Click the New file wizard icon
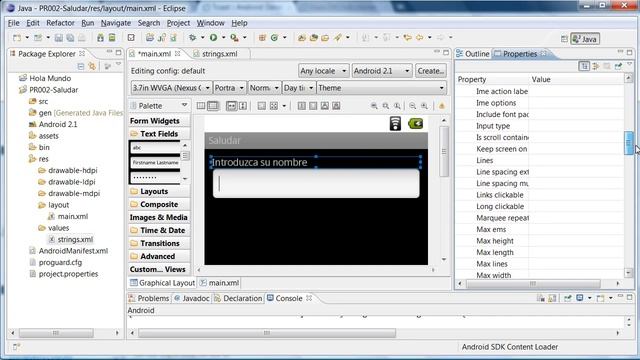This screenshot has width=640, height=360. (17, 38)
